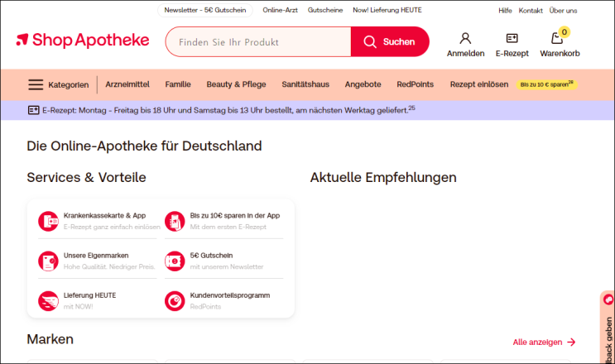
Task: Open the feedback tab icon at the right edge
Action: pyautogui.click(x=608, y=299)
